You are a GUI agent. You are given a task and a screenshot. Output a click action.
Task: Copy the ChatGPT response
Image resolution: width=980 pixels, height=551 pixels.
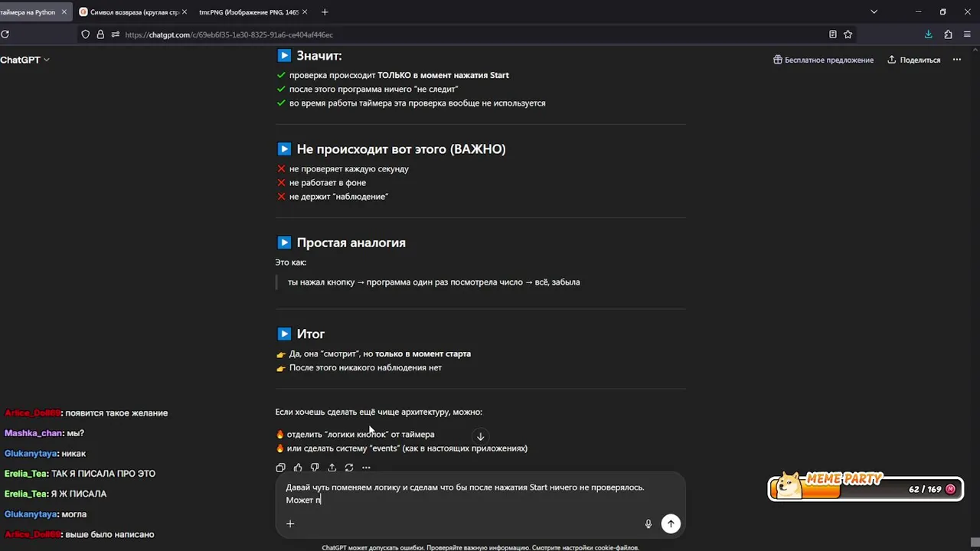click(x=280, y=468)
